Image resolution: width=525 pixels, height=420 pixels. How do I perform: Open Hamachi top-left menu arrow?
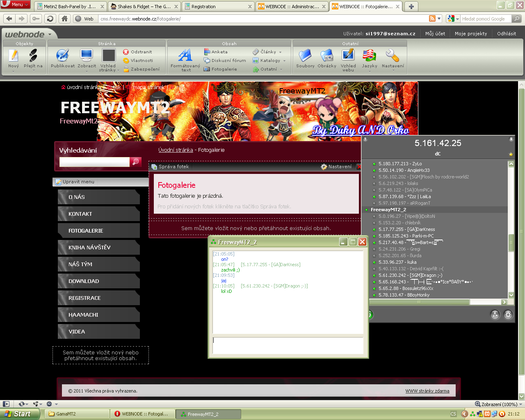(365, 139)
